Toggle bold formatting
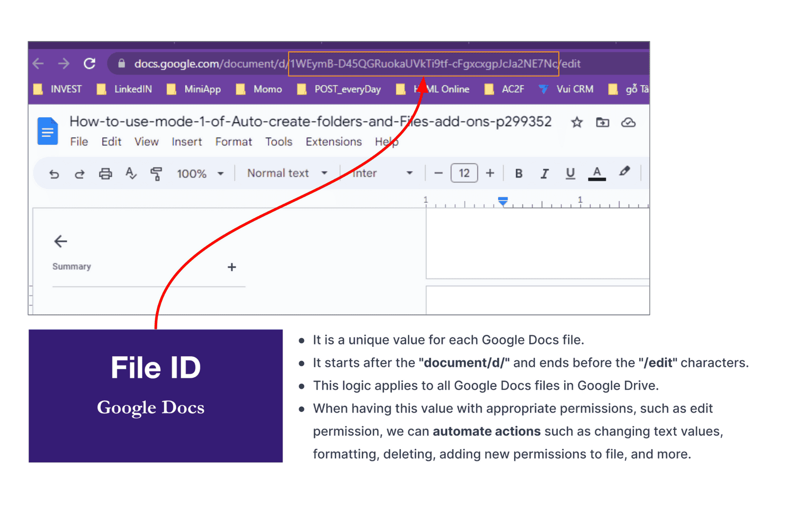This screenshot has height=508, width=812. 518,173
